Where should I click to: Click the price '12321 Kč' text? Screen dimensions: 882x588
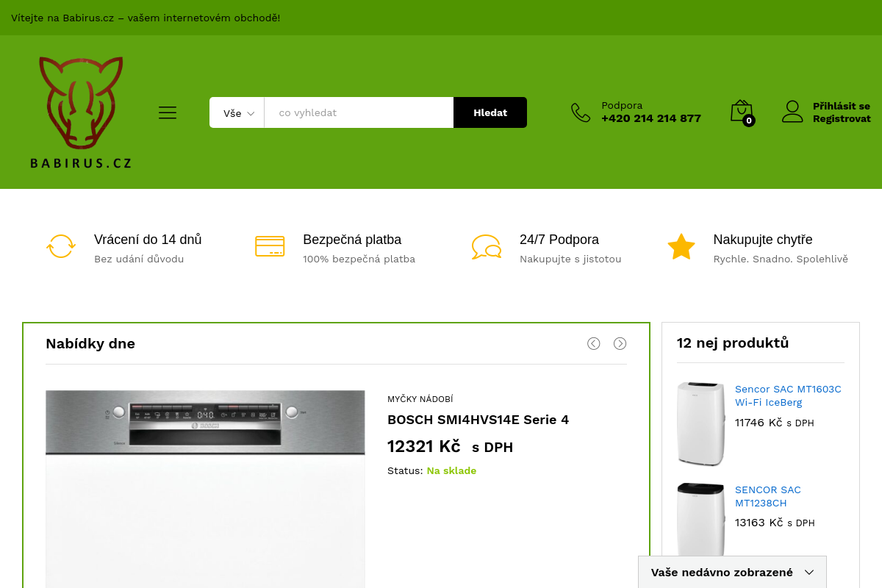tap(424, 446)
